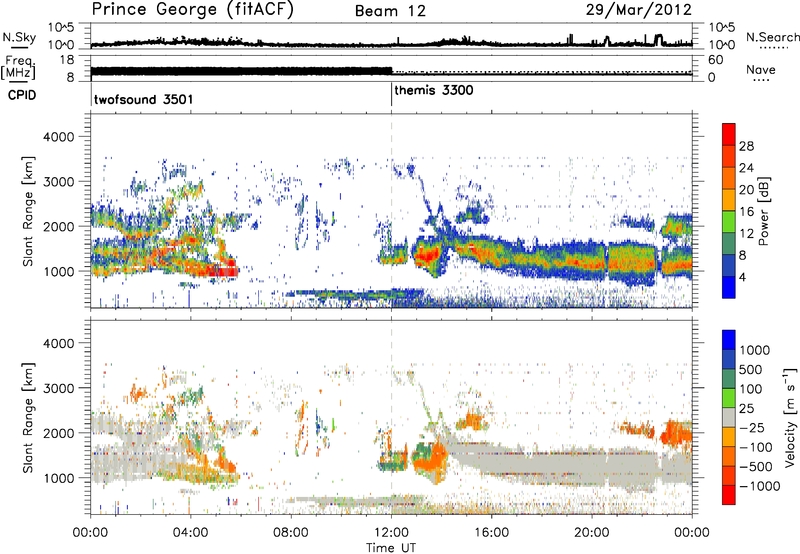The image size is (800, 554).
Task: Click the '-25' tick on Velocity color bar
Action: [x=752, y=428]
